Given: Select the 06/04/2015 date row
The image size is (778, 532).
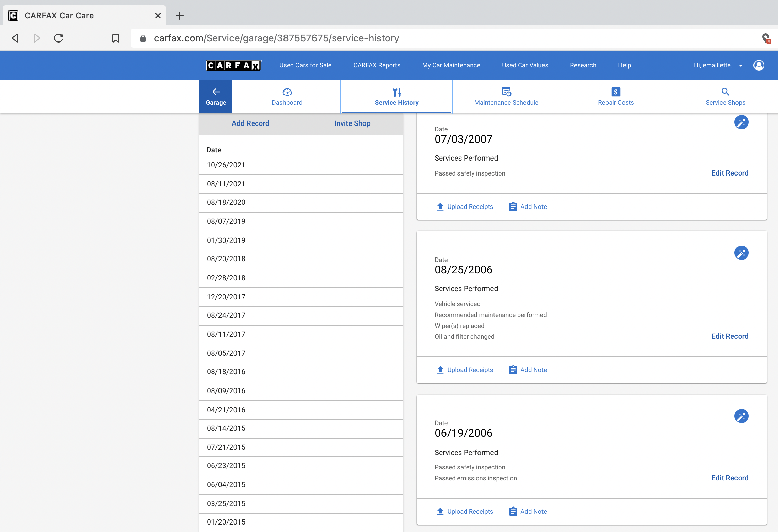Looking at the screenshot, I should (301, 485).
